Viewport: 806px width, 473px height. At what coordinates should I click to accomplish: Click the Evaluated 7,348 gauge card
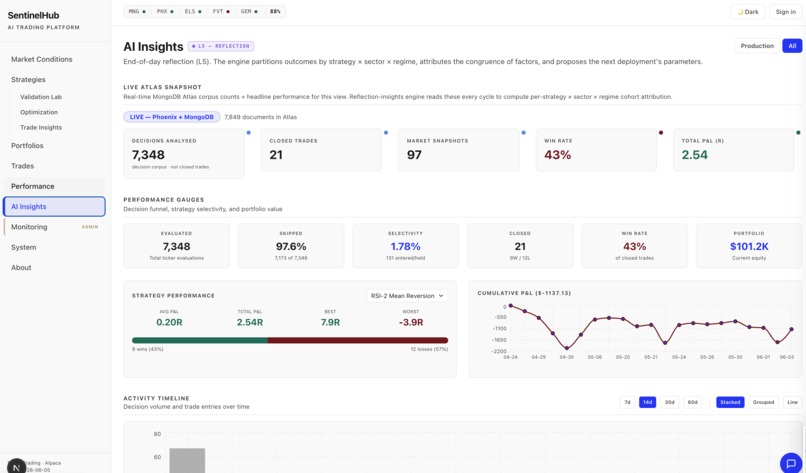176,246
